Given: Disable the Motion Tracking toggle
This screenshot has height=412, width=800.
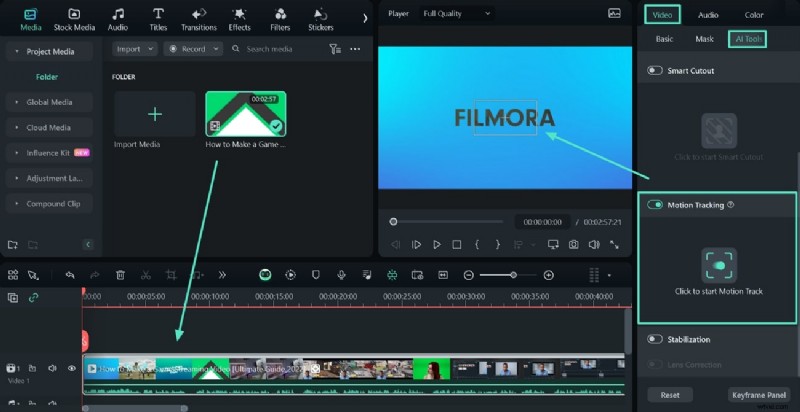Looking at the screenshot, I should (655, 204).
